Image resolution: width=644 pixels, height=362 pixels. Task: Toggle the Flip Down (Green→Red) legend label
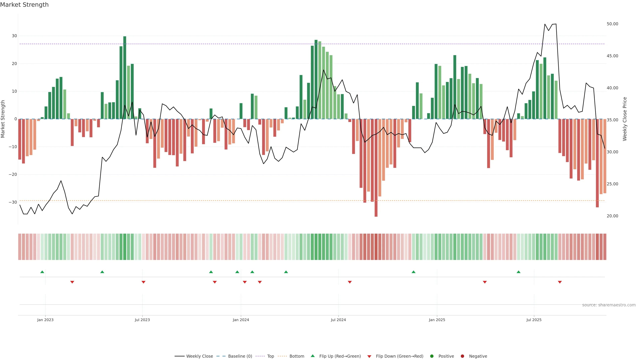pyautogui.click(x=399, y=356)
